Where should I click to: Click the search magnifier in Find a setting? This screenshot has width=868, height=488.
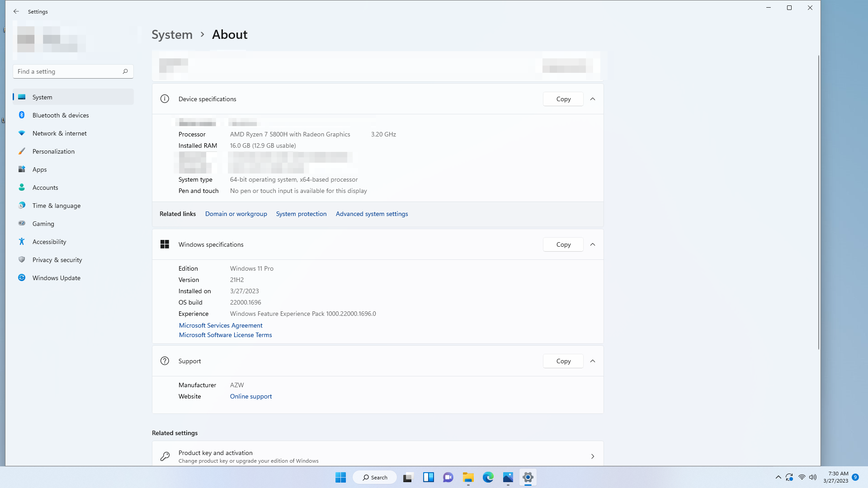tap(125, 71)
